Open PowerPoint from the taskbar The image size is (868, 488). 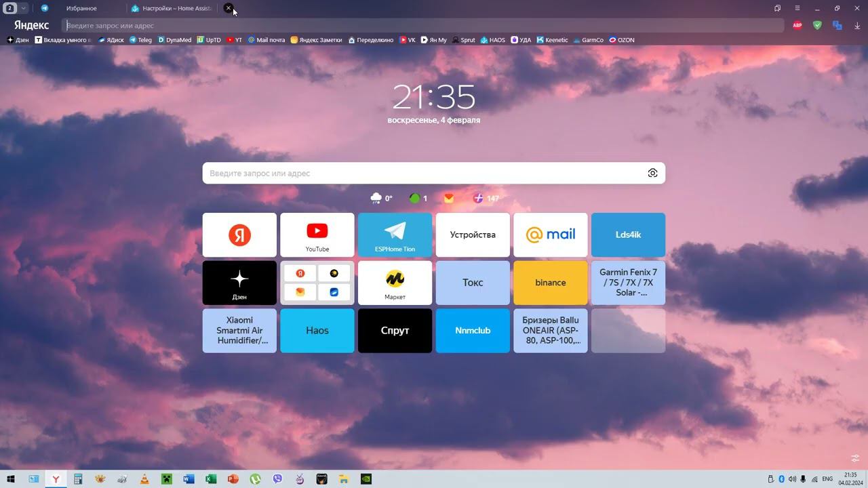[x=233, y=479]
